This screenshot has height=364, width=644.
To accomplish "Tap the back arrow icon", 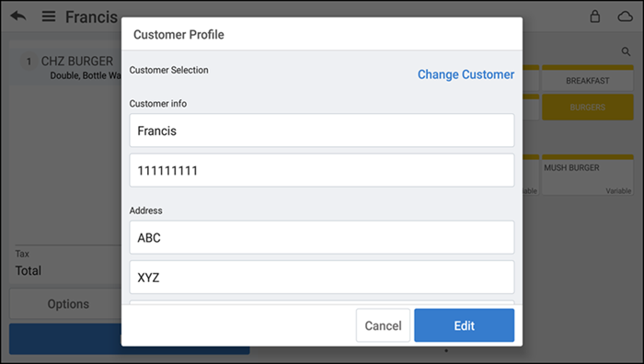I will pos(18,17).
